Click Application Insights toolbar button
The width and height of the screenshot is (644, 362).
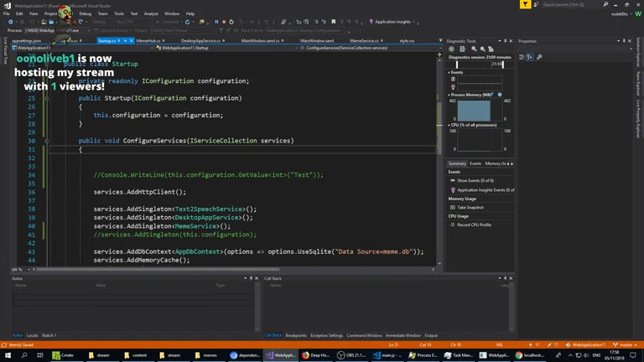[x=392, y=22]
